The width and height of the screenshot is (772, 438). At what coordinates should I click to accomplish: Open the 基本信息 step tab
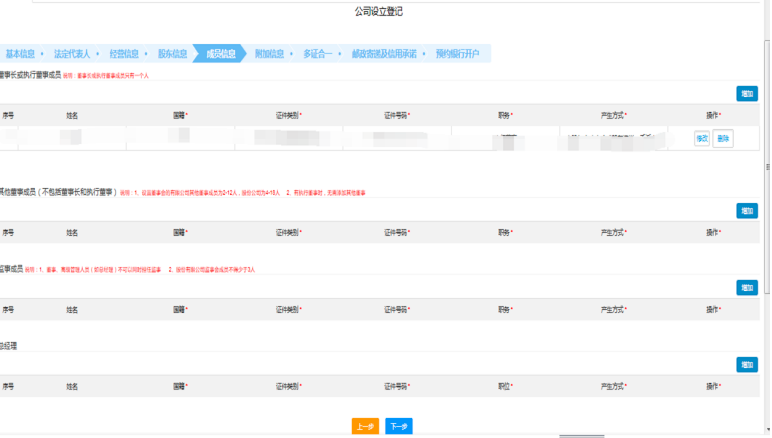coord(20,54)
